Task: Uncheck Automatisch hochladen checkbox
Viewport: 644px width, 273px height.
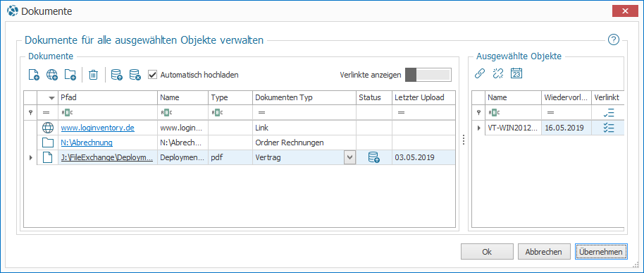Action: tap(152, 75)
